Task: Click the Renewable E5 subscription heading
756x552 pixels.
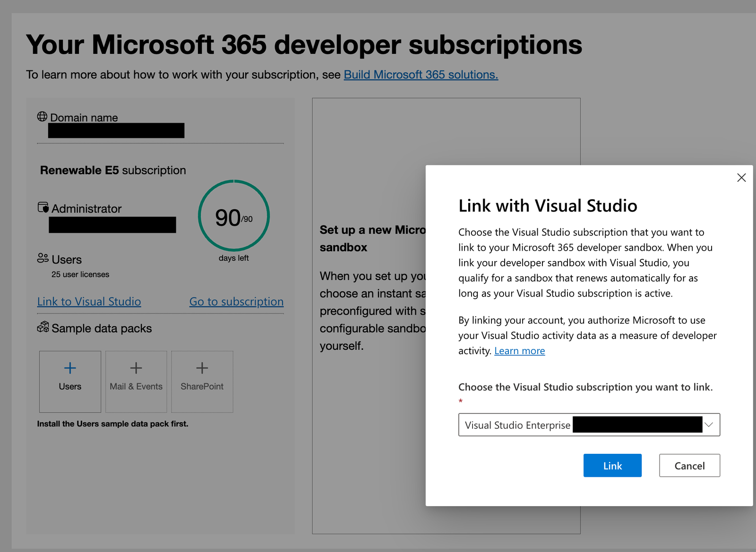Action: [112, 170]
